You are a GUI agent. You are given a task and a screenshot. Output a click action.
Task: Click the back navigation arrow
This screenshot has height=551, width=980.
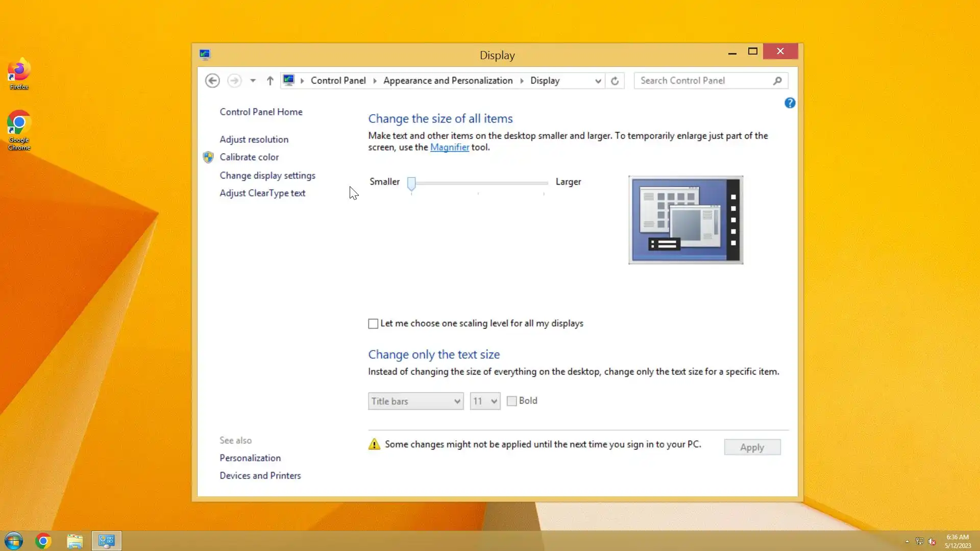click(x=212, y=81)
